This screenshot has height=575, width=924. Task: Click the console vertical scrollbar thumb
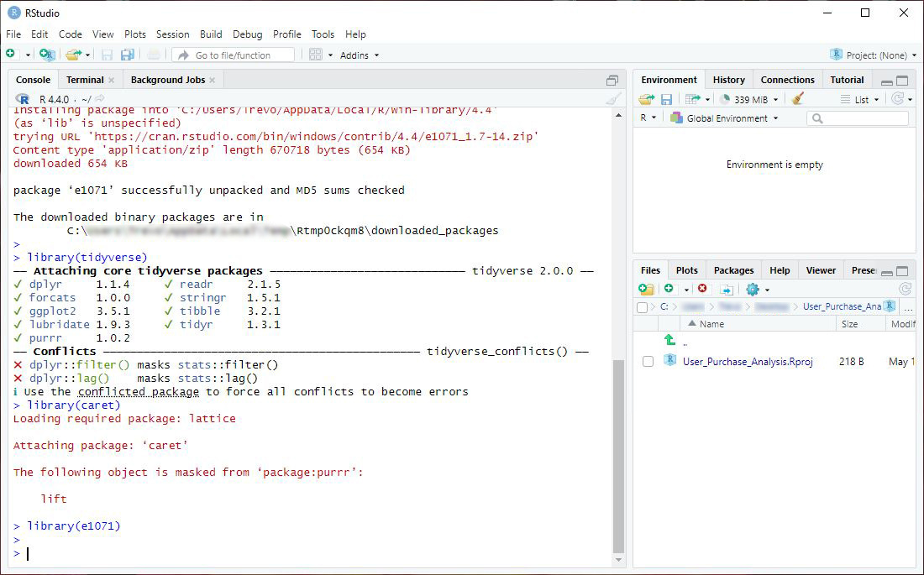pyautogui.click(x=618, y=457)
